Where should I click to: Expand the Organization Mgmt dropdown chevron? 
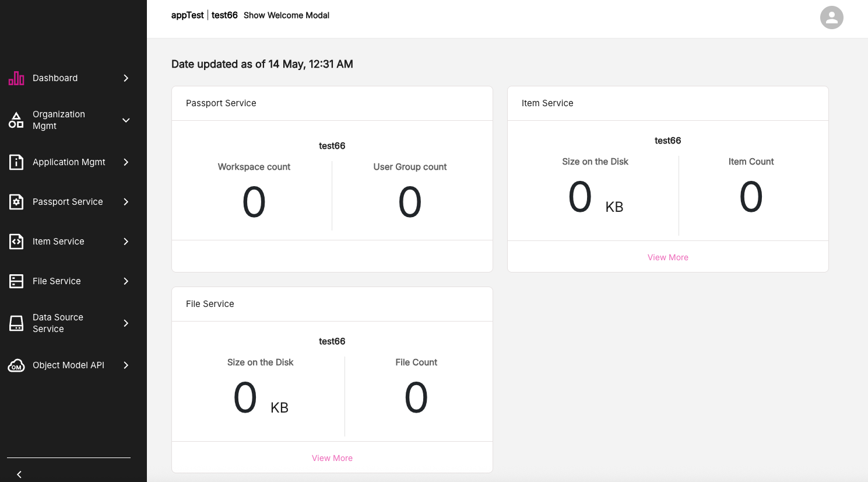126,120
